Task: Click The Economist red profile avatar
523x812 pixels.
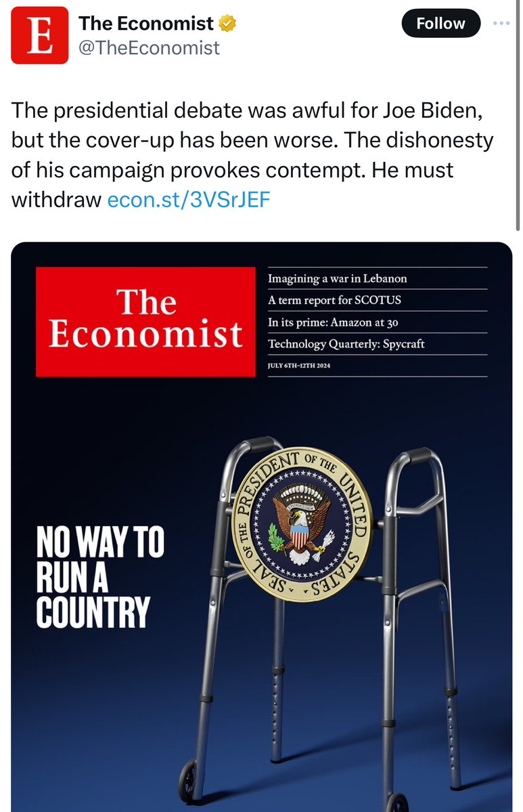Action: (x=39, y=36)
